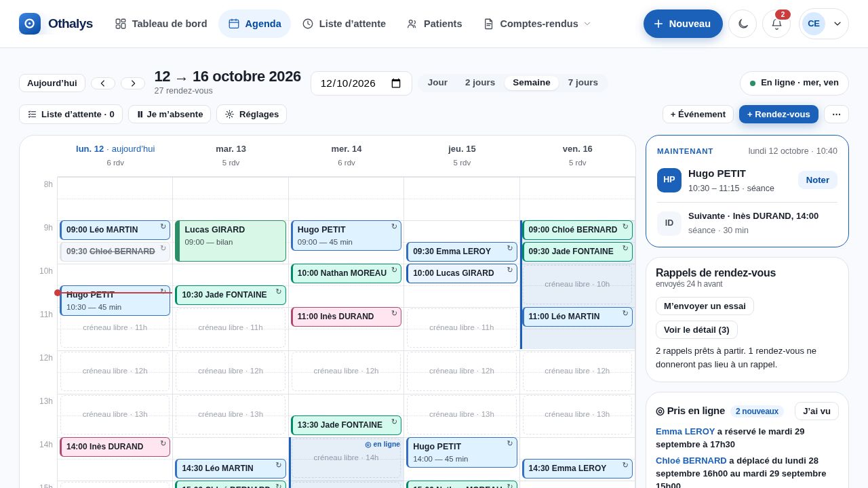Open the Patients page
This screenshot has width=868, height=488.
(434, 24)
